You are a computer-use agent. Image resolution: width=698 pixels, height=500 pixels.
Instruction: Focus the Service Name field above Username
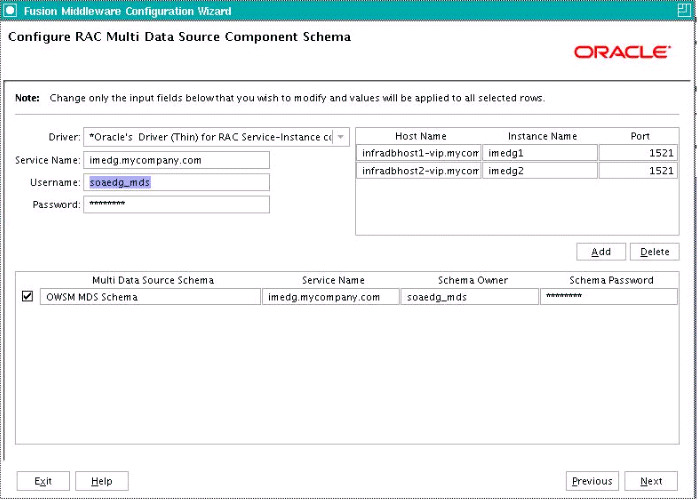pyautogui.click(x=177, y=160)
